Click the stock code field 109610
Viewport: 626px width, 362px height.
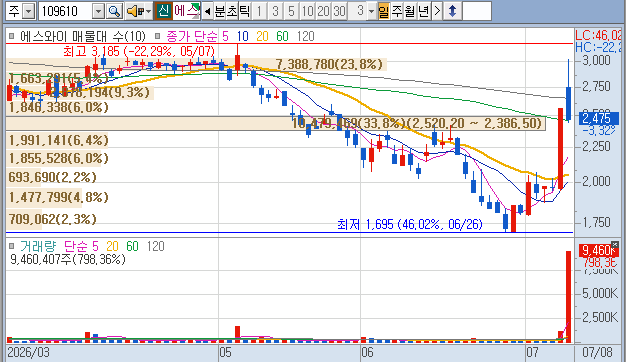click(65, 11)
